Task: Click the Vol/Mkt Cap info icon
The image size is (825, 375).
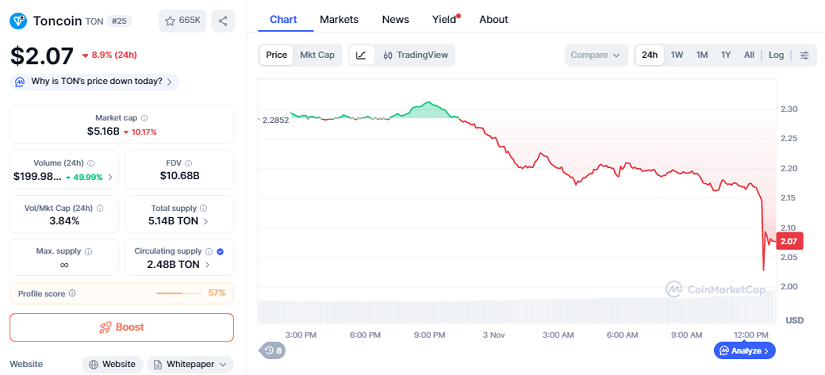Action: coord(100,208)
